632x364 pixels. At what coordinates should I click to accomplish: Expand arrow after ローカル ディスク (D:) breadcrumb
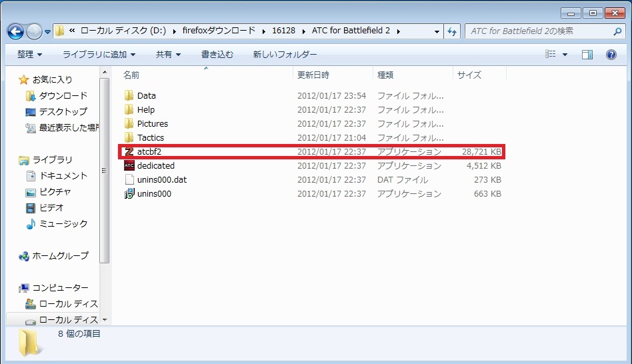click(x=174, y=31)
